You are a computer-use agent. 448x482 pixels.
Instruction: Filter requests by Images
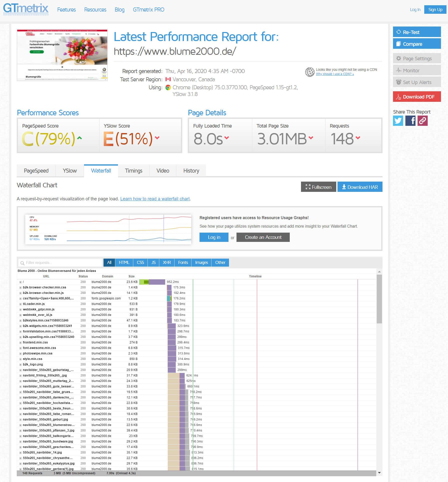pyautogui.click(x=201, y=262)
